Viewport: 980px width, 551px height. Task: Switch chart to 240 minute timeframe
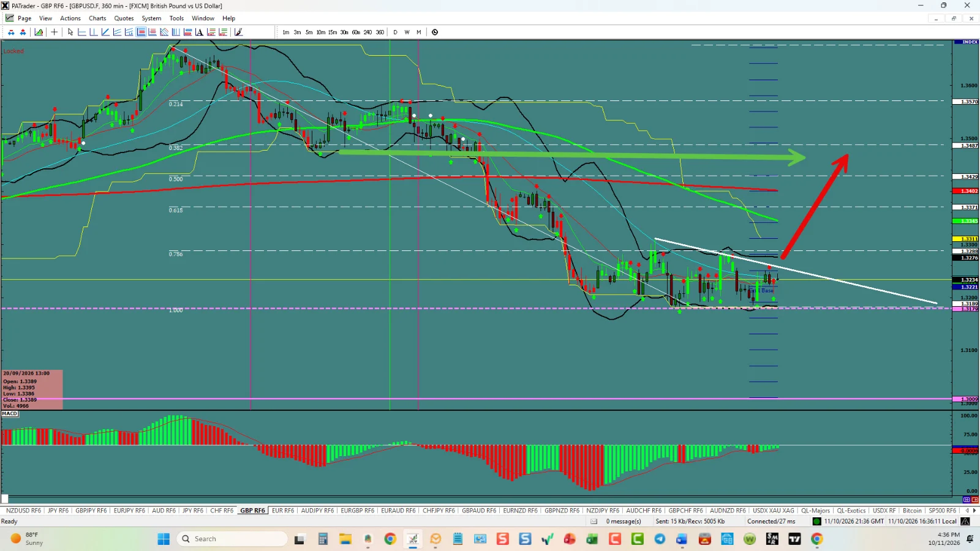367,32
